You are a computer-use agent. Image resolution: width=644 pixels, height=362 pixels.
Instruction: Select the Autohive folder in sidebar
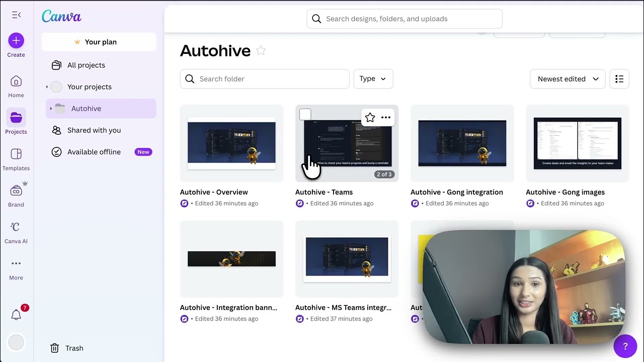[x=101, y=109]
